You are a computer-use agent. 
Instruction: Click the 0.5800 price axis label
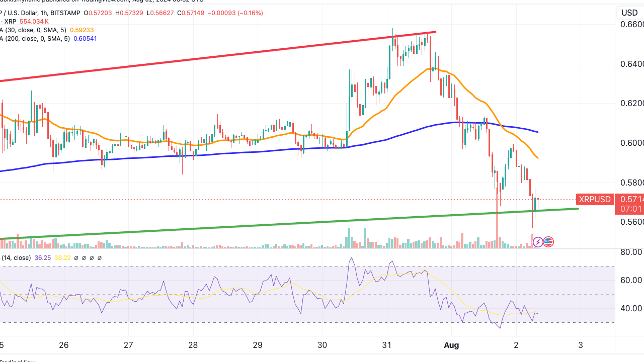point(632,182)
